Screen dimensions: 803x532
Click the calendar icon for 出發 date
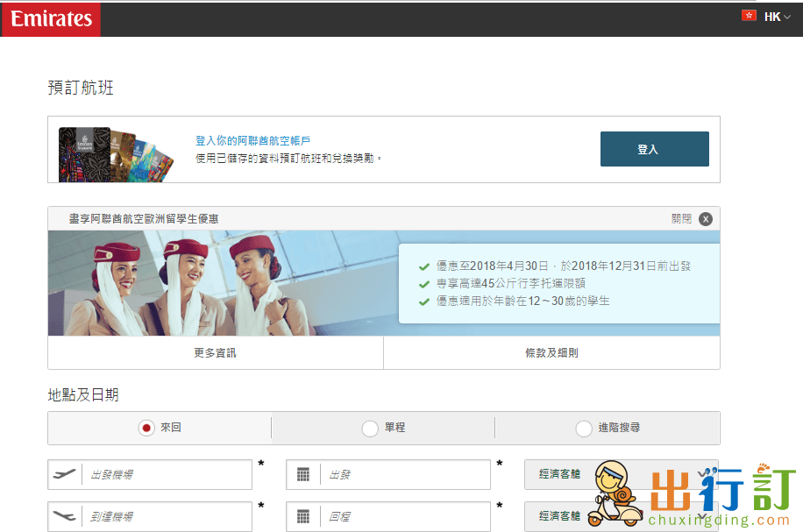(303, 475)
